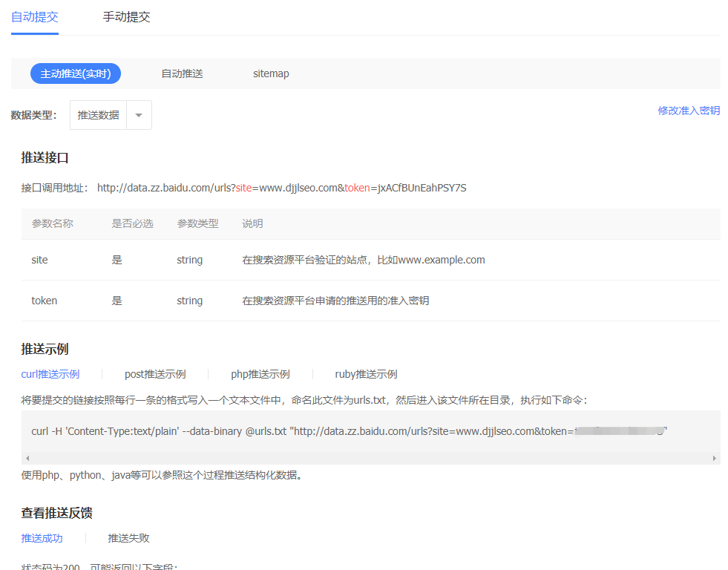Open the 推送数据 data type dropdown
Image resolution: width=728 pixels, height=570 pixels.
[x=99, y=115]
